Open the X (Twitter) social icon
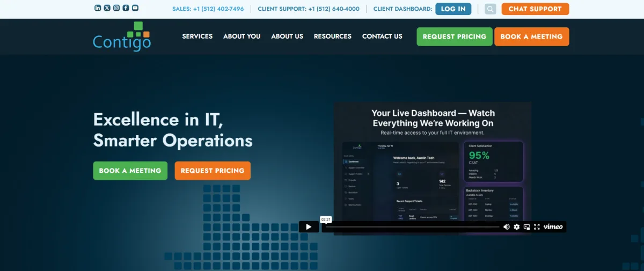Viewport: 644px width, 271px height. [107, 8]
